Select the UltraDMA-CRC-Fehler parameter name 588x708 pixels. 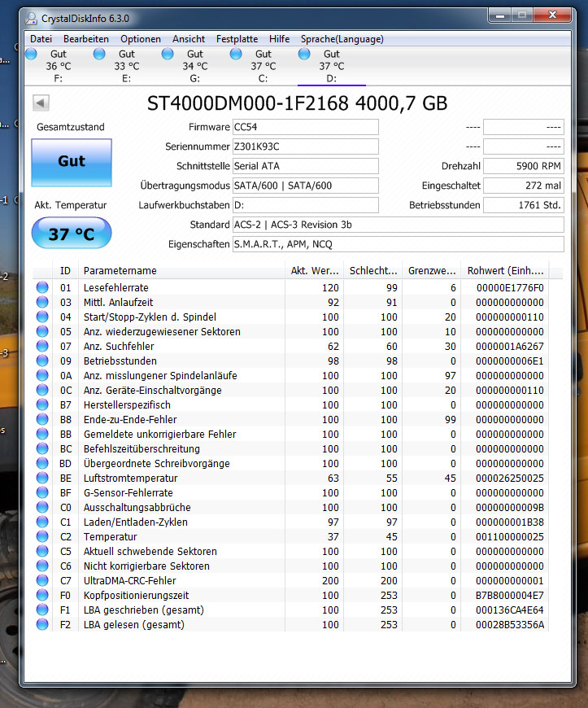coord(129,581)
